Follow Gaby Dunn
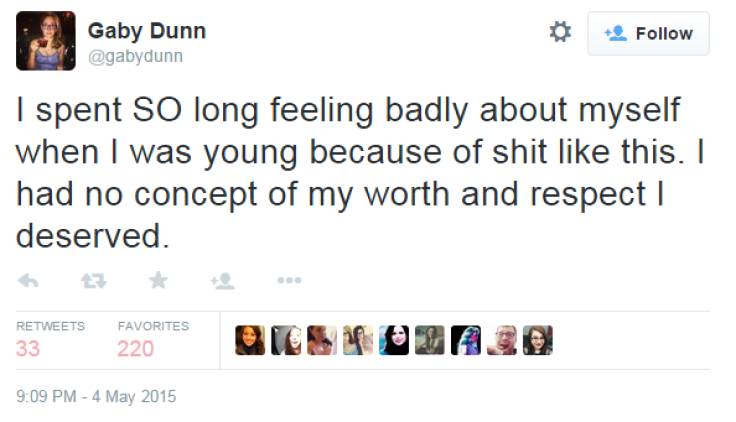Screen dimensions: 736x422 pyautogui.click(x=648, y=33)
